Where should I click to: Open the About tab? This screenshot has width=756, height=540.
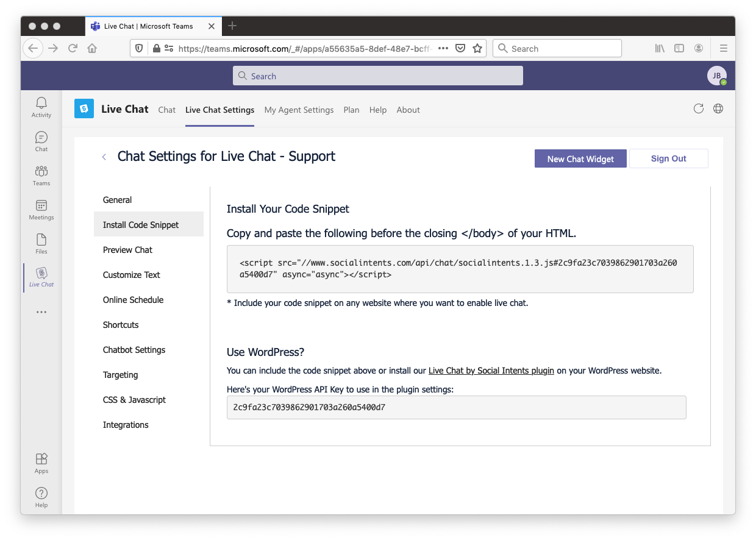click(408, 110)
